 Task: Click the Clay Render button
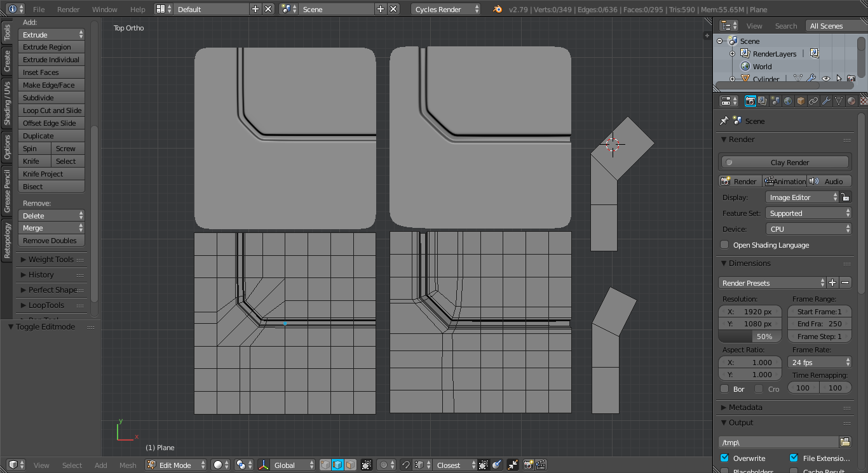[x=785, y=162]
